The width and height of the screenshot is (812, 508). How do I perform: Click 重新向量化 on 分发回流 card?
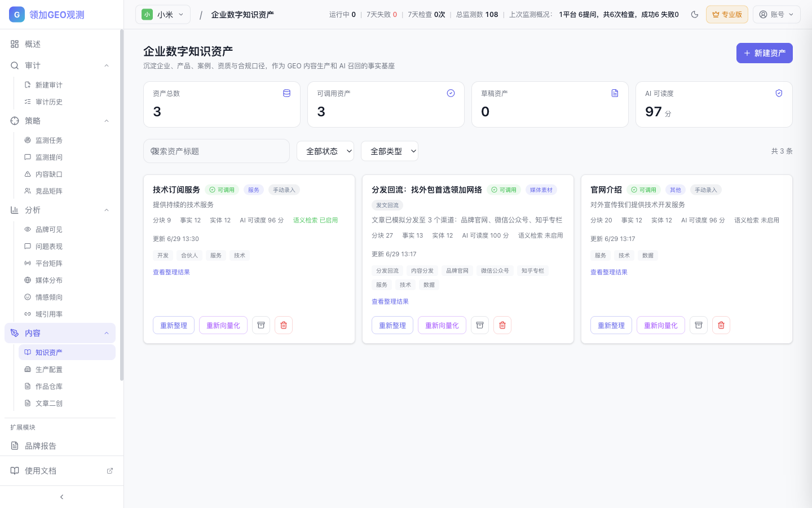coord(442,325)
